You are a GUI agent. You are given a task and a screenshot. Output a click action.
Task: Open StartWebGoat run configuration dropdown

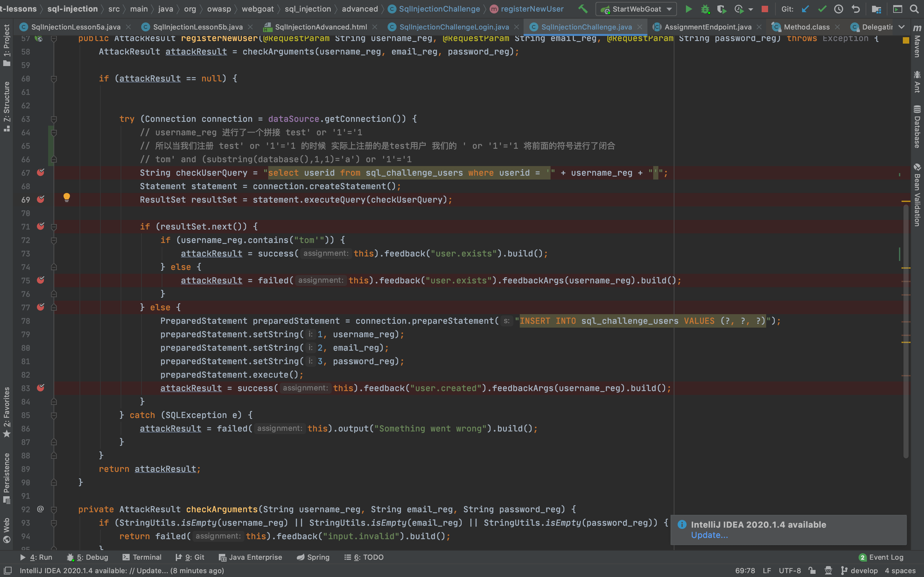pyautogui.click(x=669, y=9)
